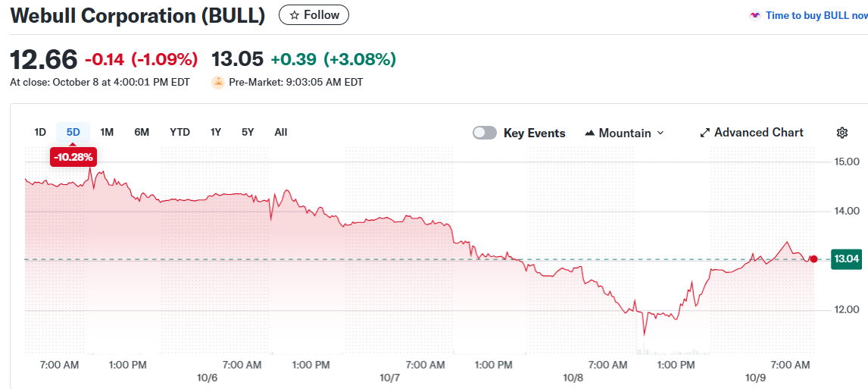Follow Webull Corporation stock

[x=314, y=15]
